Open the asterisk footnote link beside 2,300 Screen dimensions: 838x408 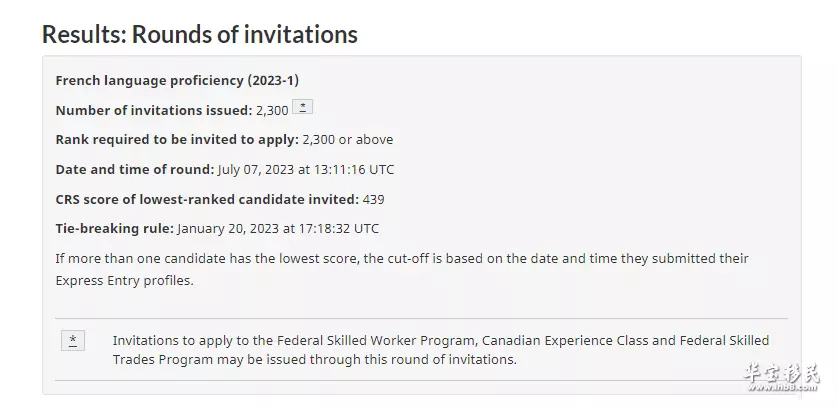pos(302,107)
